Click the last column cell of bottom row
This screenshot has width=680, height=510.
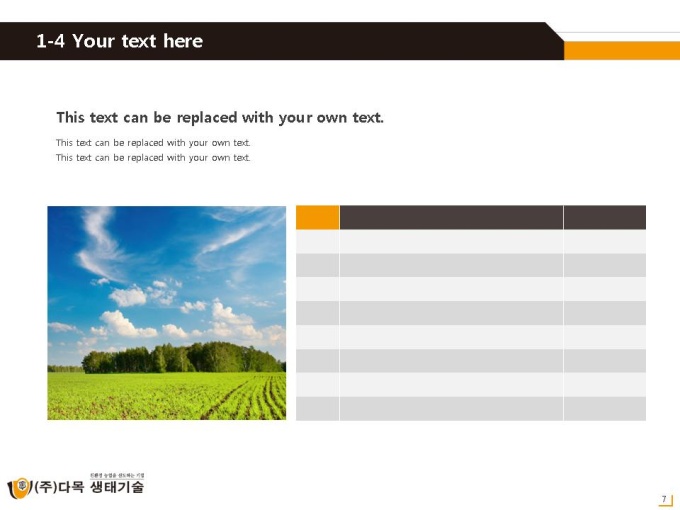[x=605, y=409]
